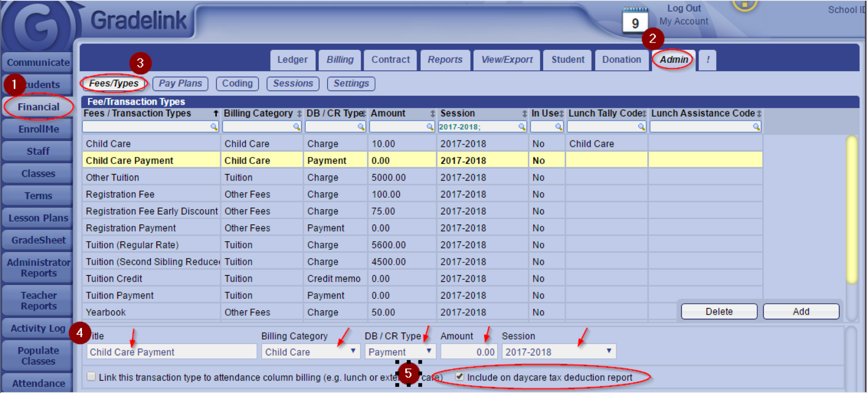Click search icon in Billing Category filter
Image resolution: width=868 pixels, height=393 pixels.
coord(296,127)
